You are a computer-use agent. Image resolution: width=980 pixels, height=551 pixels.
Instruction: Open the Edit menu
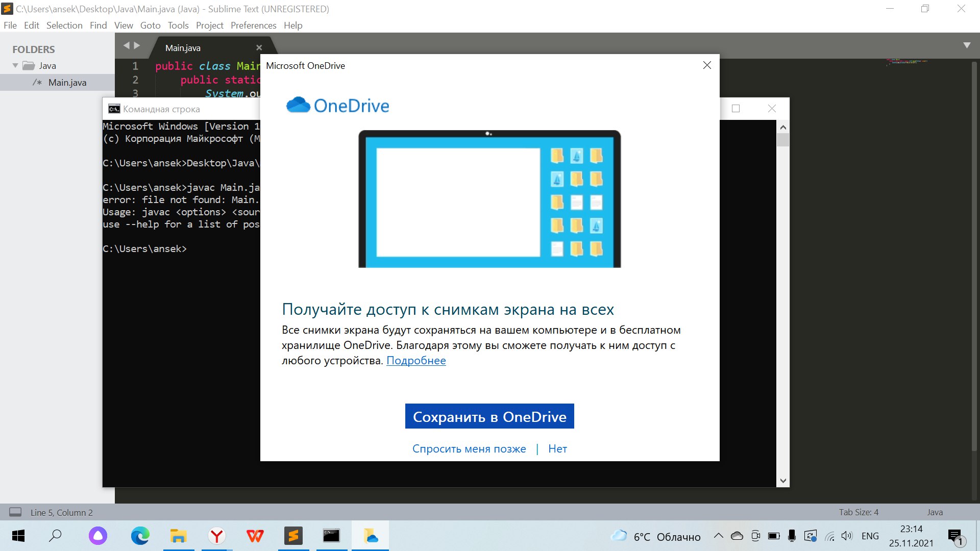(x=32, y=25)
